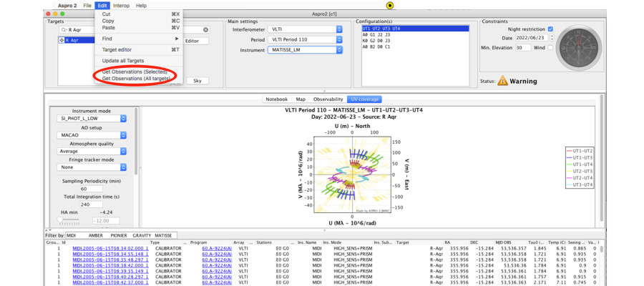Choose Target editor from the Edit menu

tap(139, 49)
